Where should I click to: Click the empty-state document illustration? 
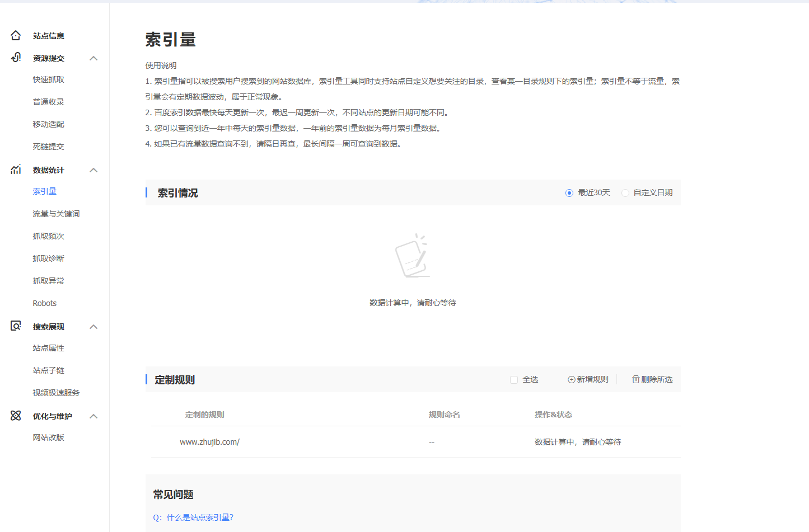[413, 256]
